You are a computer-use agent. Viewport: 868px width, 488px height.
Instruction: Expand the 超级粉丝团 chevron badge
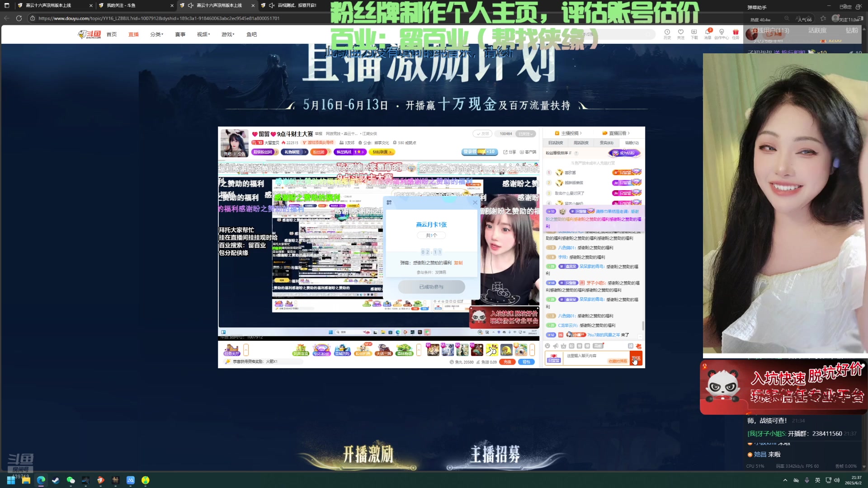pyautogui.click(x=265, y=152)
